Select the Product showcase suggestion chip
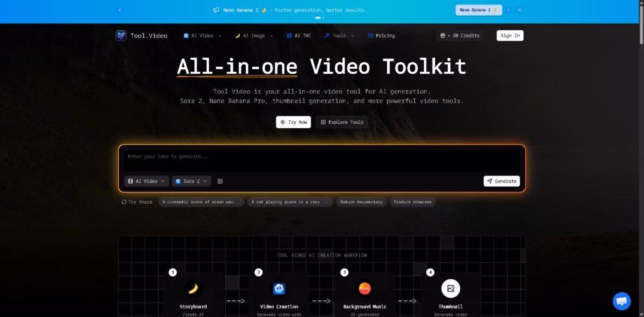This screenshot has width=644, height=317. click(x=413, y=202)
